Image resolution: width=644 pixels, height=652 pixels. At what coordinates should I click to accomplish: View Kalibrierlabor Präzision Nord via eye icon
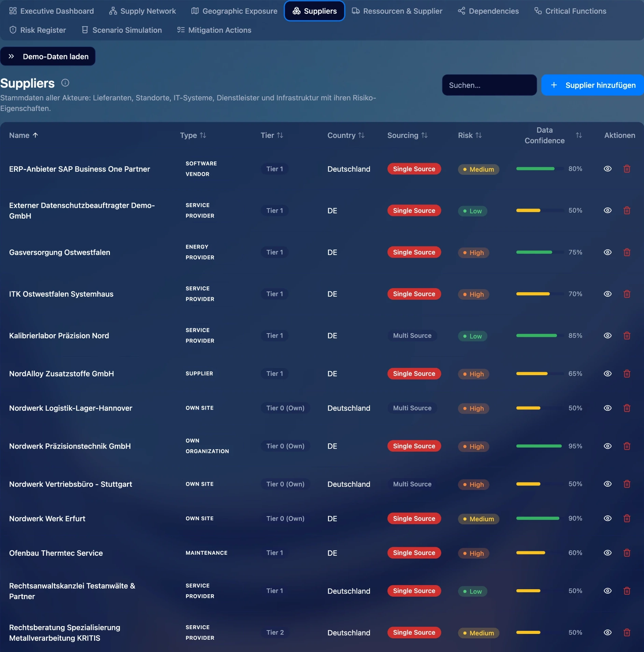pos(607,336)
